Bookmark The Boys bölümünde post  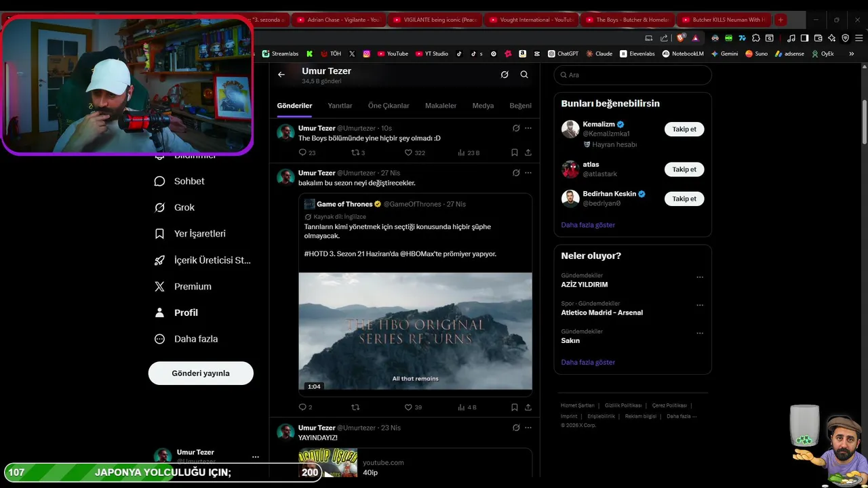[x=514, y=152]
